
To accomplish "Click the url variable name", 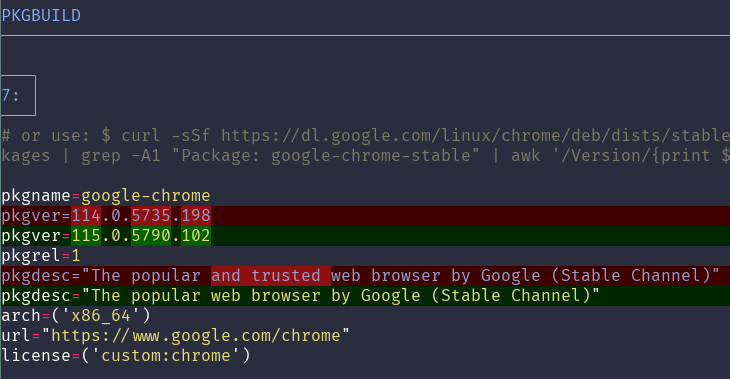I will (16, 336).
